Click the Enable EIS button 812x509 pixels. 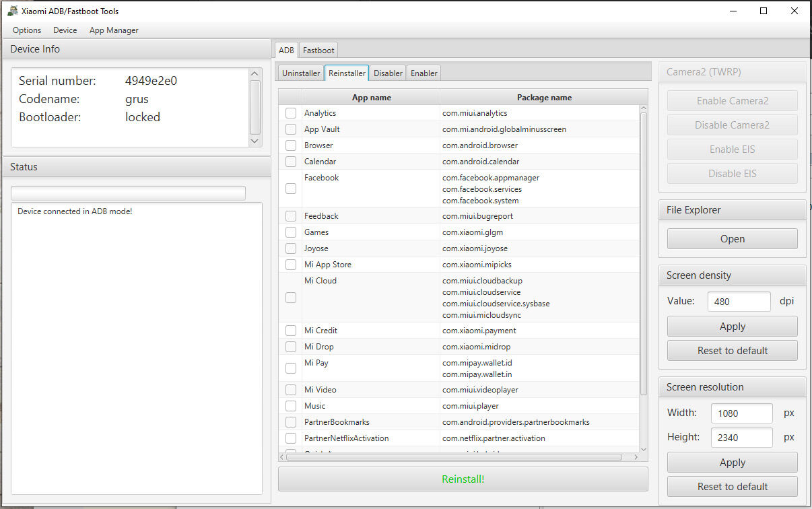(733, 149)
